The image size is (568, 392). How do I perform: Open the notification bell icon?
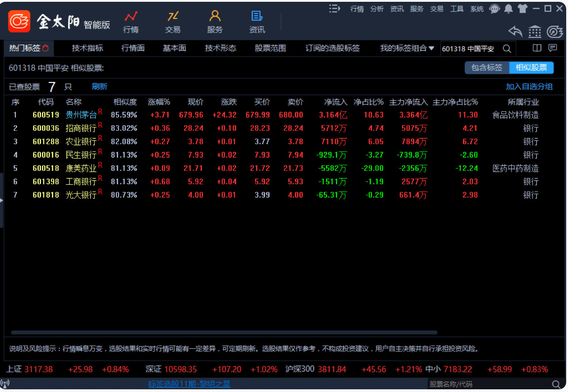pyautogui.click(x=508, y=9)
